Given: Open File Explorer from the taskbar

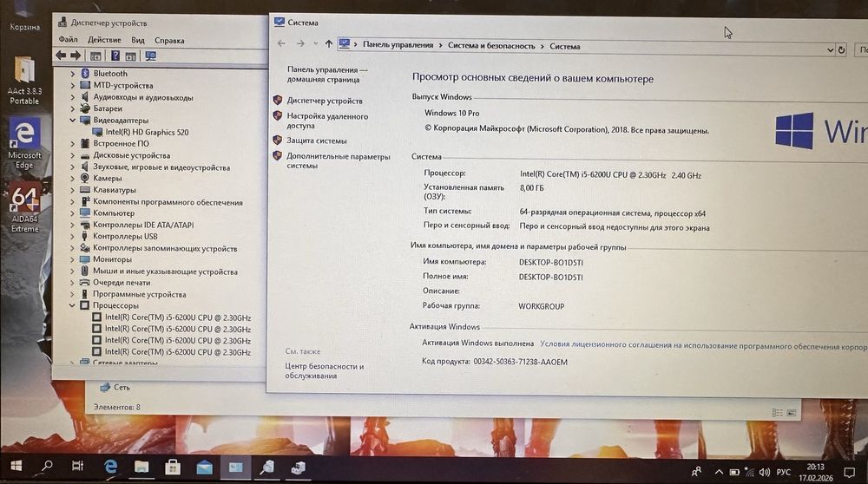Looking at the screenshot, I should [141, 468].
